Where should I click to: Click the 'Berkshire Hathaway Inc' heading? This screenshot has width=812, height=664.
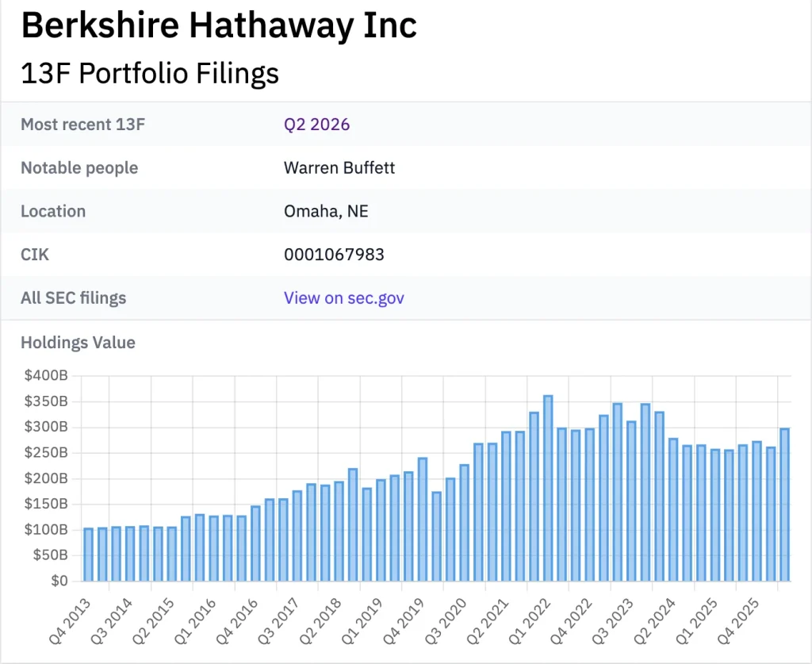point(219,25)
